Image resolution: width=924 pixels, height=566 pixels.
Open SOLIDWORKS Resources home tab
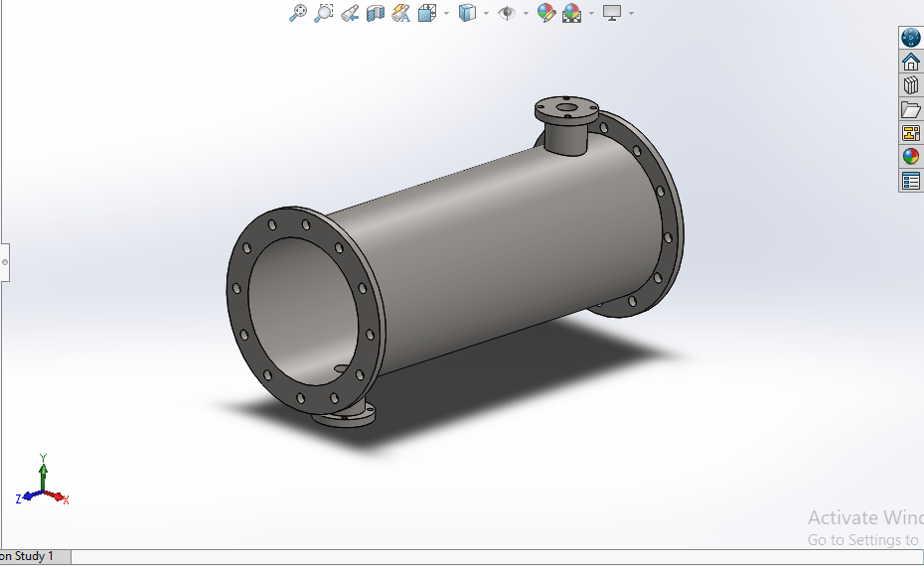[x=911, y=62]
